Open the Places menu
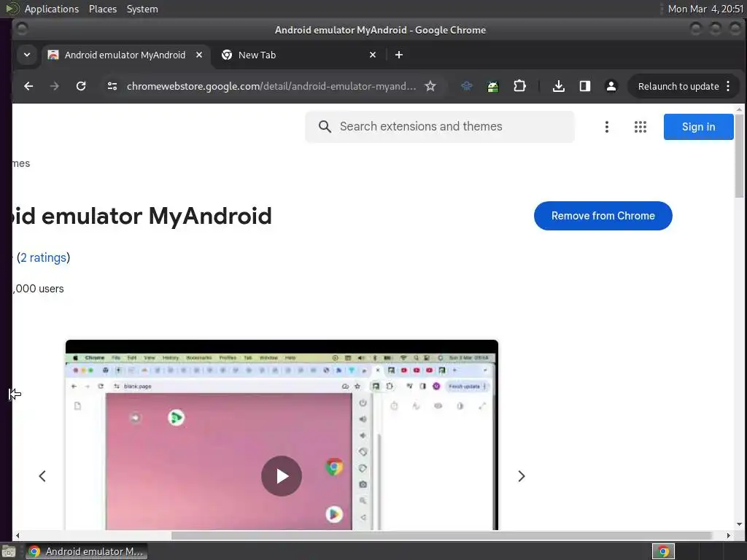The image size is (747, 560). point(102,9)
